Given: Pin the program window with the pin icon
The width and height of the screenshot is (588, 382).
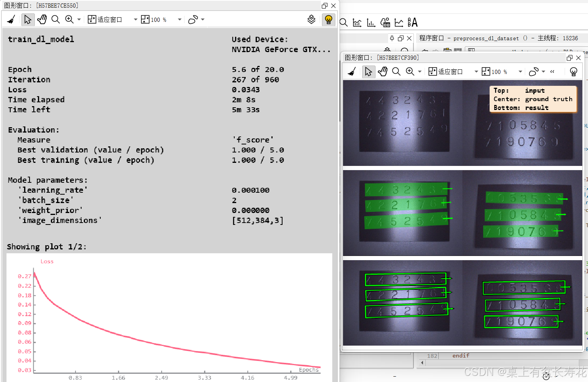Looking at the screenshot, I should pos(392,38).
